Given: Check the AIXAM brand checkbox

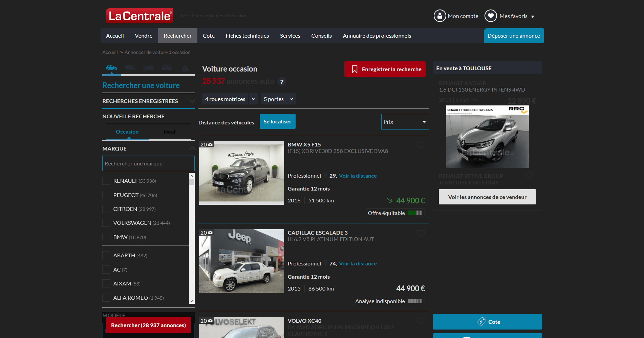Looking at the screenshot, I should (106, 283).
